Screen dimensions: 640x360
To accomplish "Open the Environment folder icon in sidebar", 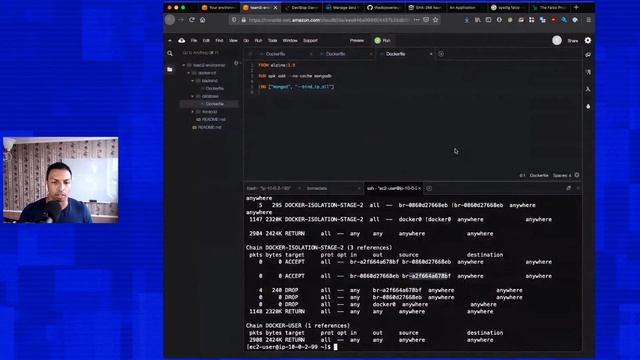I will [x=170, y=69].
